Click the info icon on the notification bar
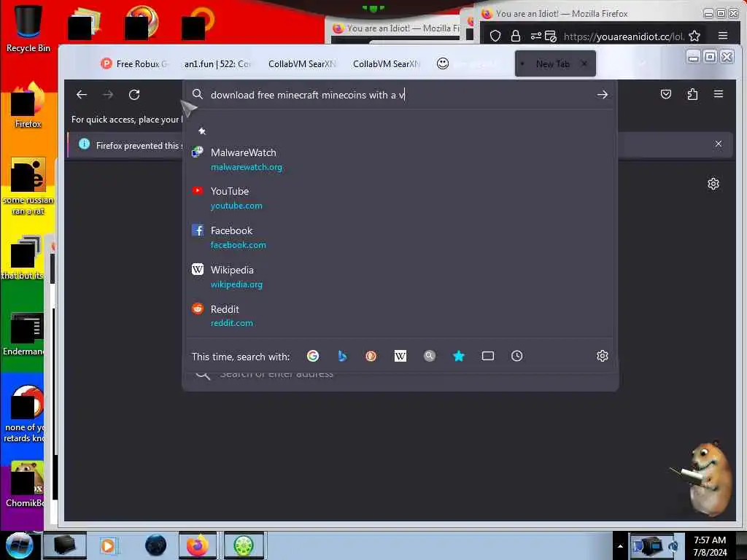Image resolution: width=747 pixels, height=560 pixels. point(85,144)
